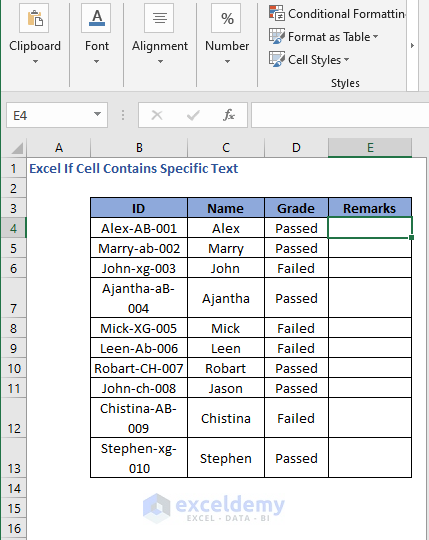
Task: Select cell John-xg-003
Action: (x=139, y=268)
